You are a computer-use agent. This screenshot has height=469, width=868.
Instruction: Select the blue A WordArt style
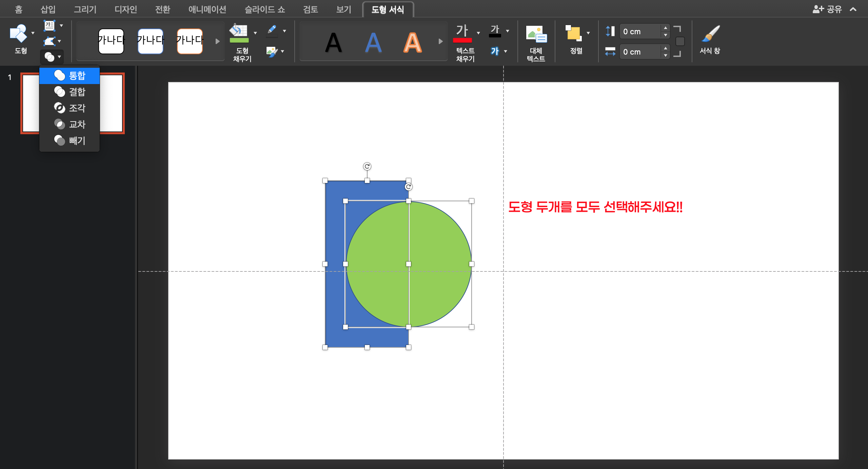[x=373, y=43]
